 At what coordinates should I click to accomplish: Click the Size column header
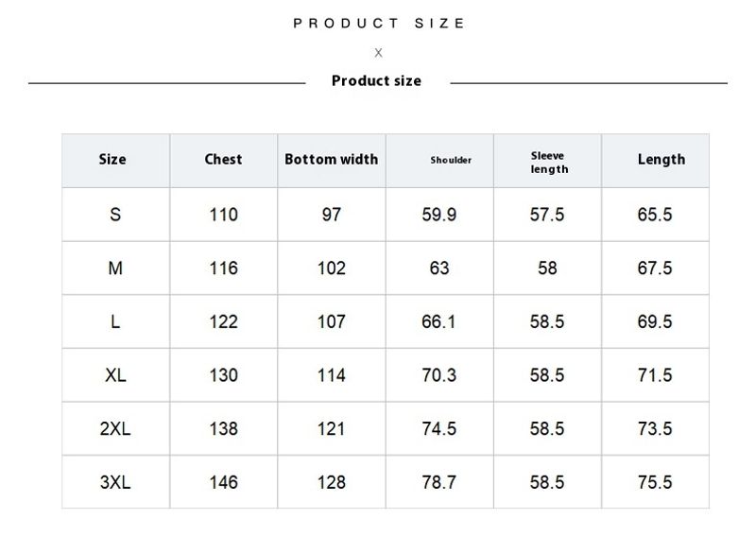click(112, 160)
